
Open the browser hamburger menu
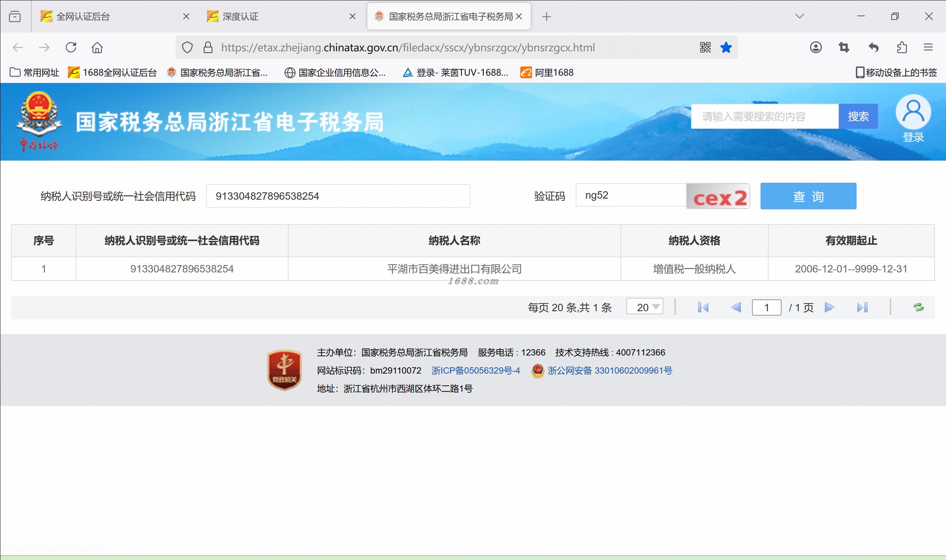click(x=928, y=48)
